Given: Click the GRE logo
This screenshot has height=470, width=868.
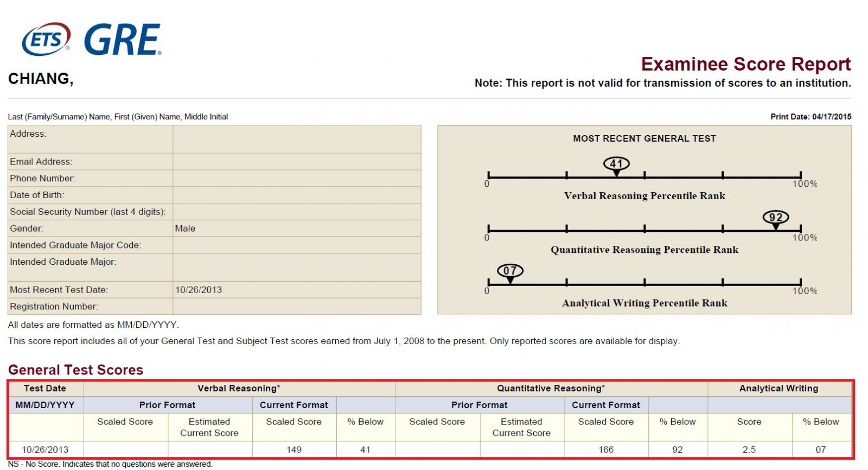Looking at the screenshot, I should pyautogui.click(x=123, y=40).
